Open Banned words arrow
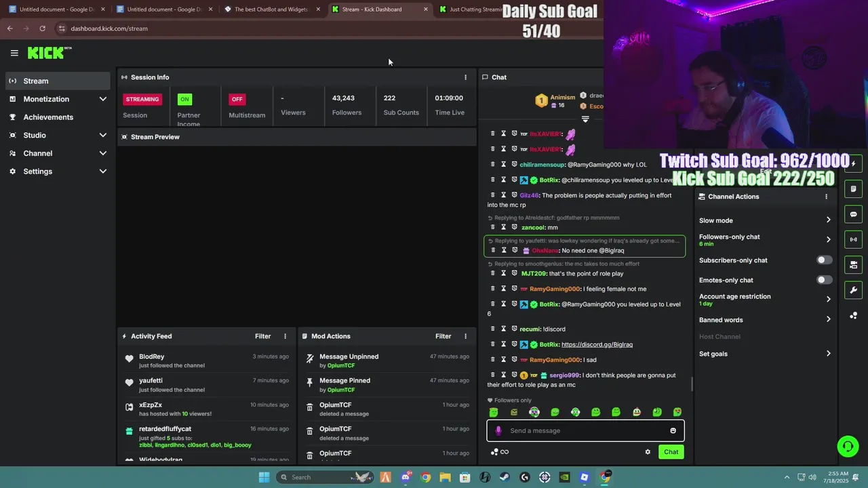The width and height of the screenshot is (868, 488). click(828, 320)
